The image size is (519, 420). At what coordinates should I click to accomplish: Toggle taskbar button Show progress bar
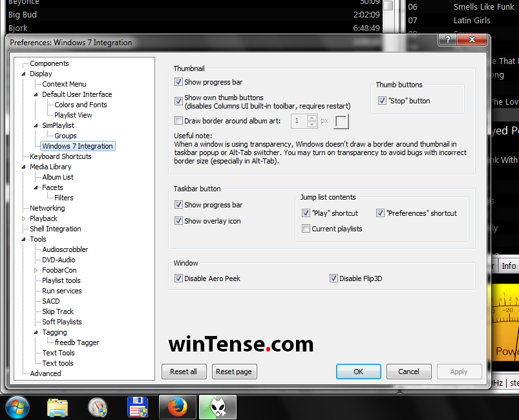(x=178, y=205)
